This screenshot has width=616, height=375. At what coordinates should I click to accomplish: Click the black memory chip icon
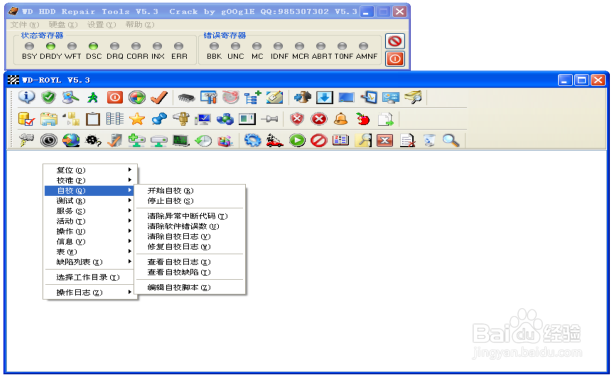tap(186, 97)
